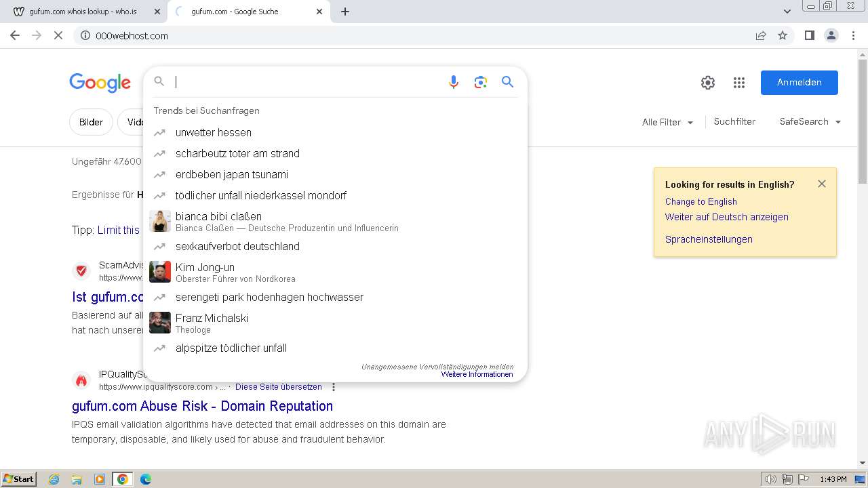Click Diese Seite übersetzen link
Image resolution: width=868 pixels, height=488 pixels.
point(279,387)
